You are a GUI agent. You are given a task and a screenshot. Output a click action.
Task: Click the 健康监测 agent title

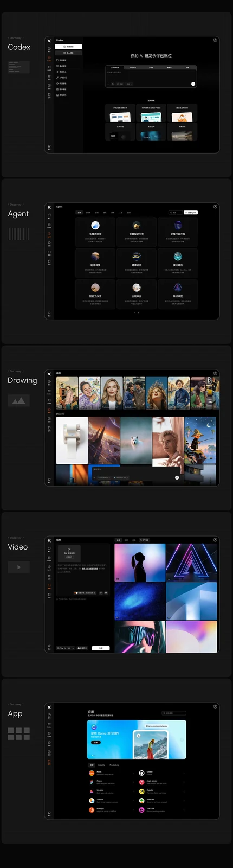click(137, 265)
